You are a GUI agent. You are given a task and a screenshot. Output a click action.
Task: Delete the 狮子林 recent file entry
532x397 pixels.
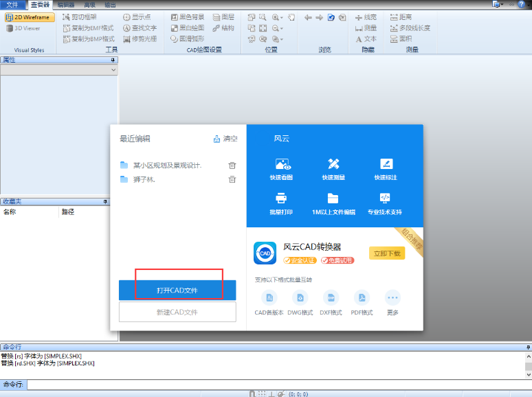[x=232, y=179]
